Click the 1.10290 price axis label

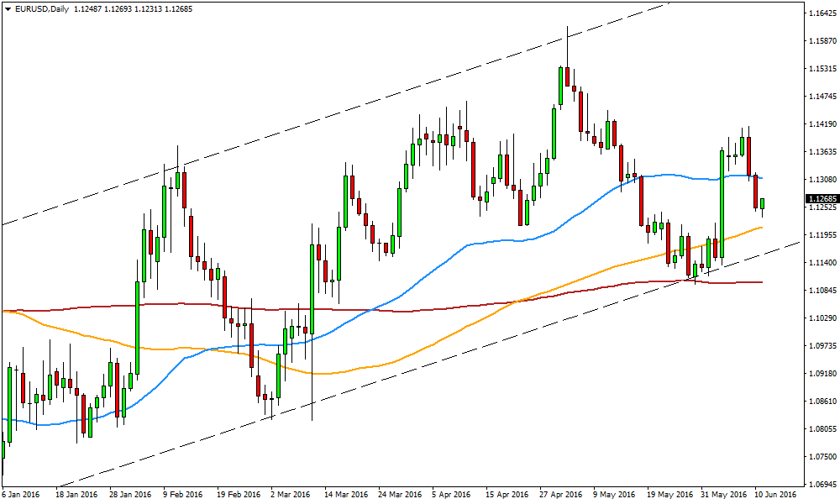point(822,318)
